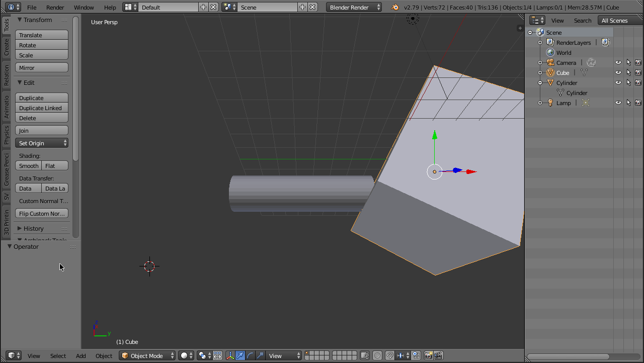This screenshot has height=363, width=644.
Task: Hide the Cylinder with its eye icon
Action: coord(618,82)
